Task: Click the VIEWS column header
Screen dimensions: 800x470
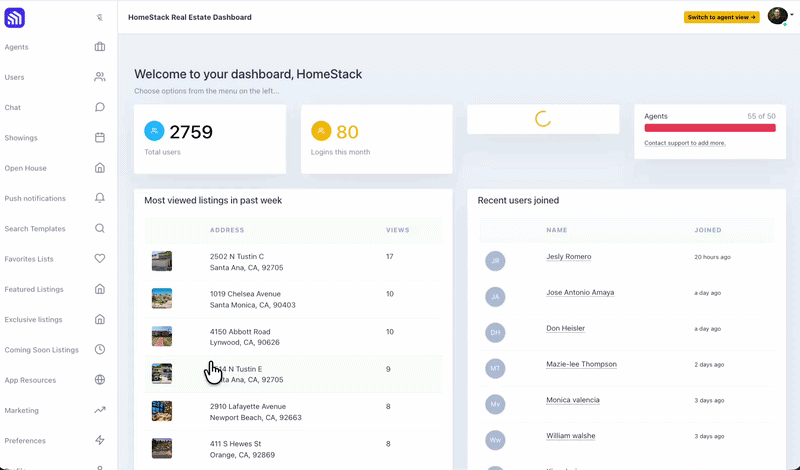Action: click(397, 230)
